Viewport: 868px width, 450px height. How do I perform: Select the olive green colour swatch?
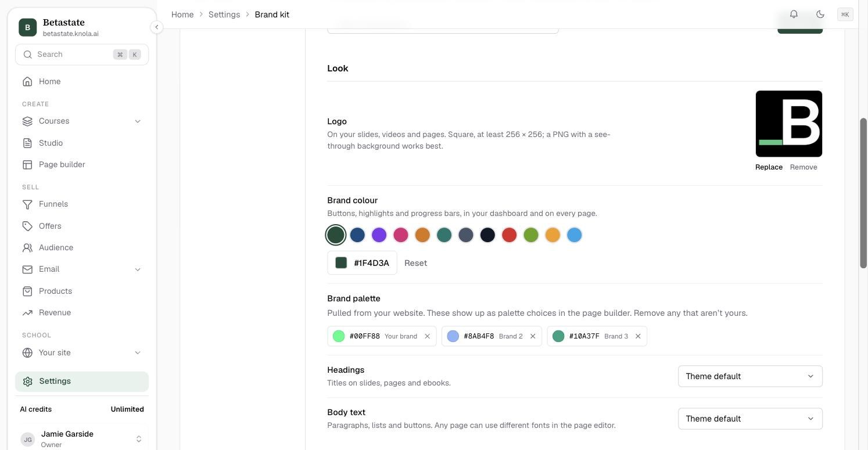[x=531, y=235]
